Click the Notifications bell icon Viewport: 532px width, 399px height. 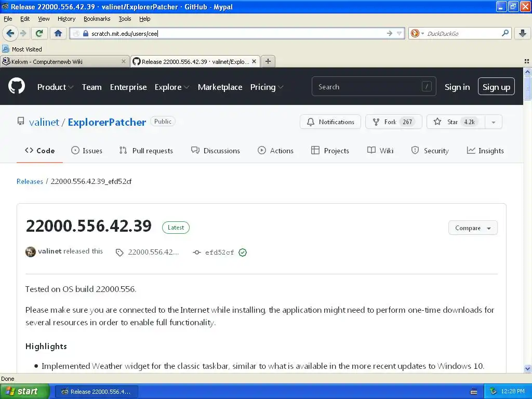pos(311,122)
